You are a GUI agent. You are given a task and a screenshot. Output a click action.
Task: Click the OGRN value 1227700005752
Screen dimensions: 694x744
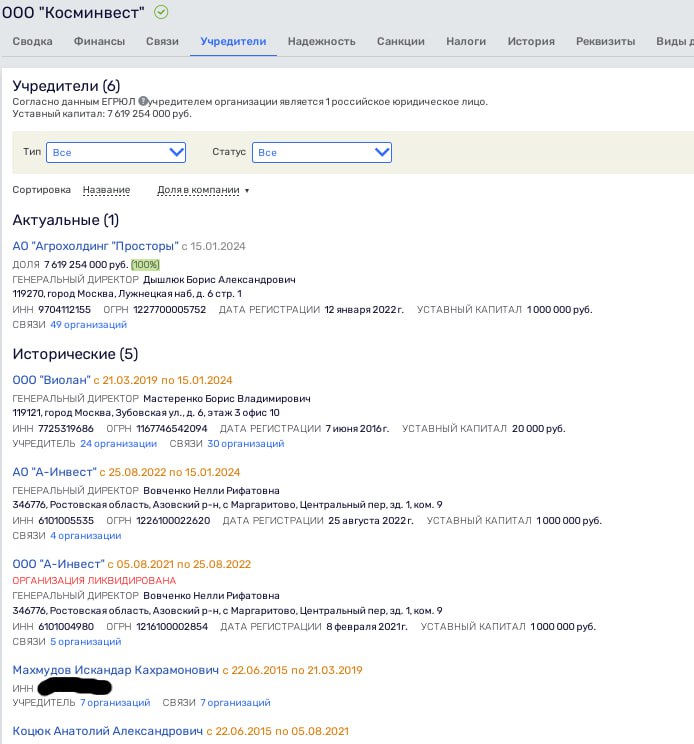point(170,309)
